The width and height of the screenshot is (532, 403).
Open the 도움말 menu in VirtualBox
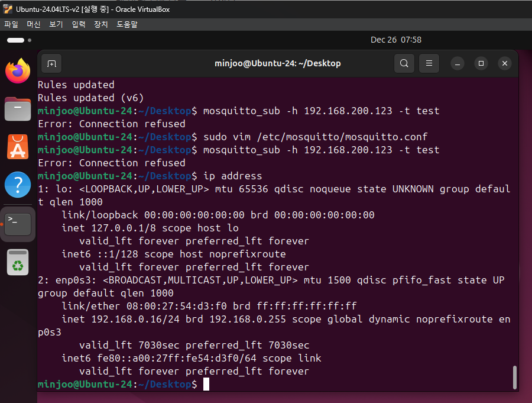[127, 24]
